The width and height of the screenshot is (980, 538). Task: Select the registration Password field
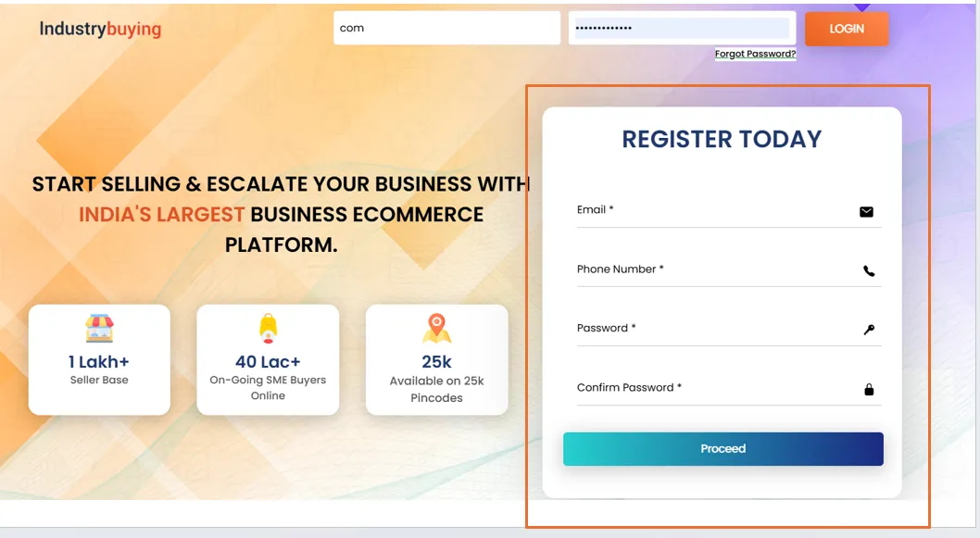click(x=713, y=330)
